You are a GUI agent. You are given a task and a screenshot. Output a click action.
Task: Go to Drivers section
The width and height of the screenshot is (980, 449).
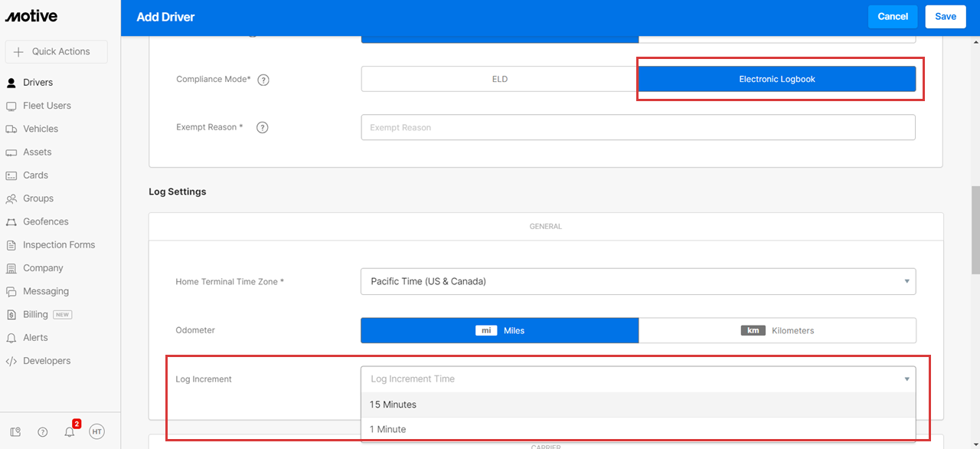(38, 83)
